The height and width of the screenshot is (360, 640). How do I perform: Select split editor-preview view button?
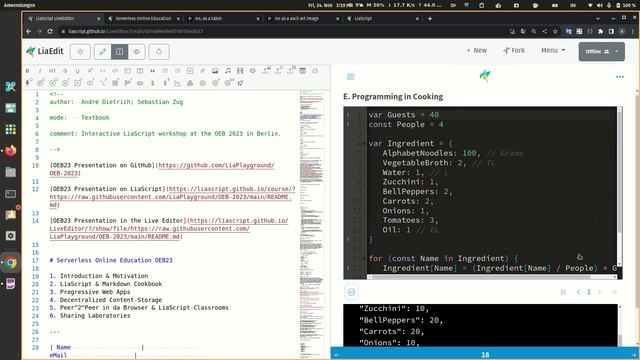point(120,52)
